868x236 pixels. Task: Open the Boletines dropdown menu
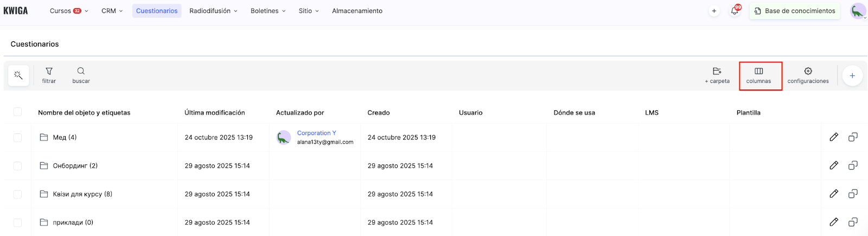(x=267, y=11)
